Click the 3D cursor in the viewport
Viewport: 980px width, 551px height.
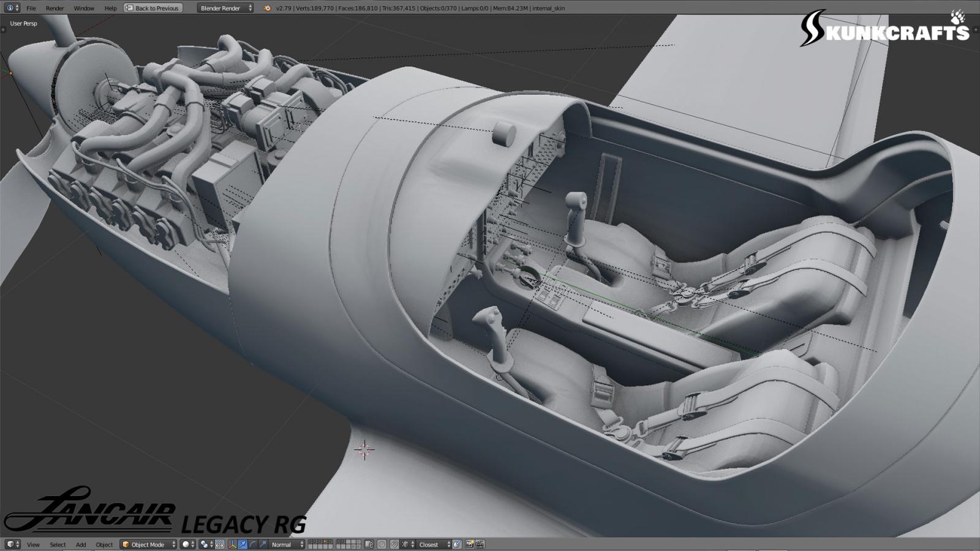pyautogui.click(x=364, y=450)
